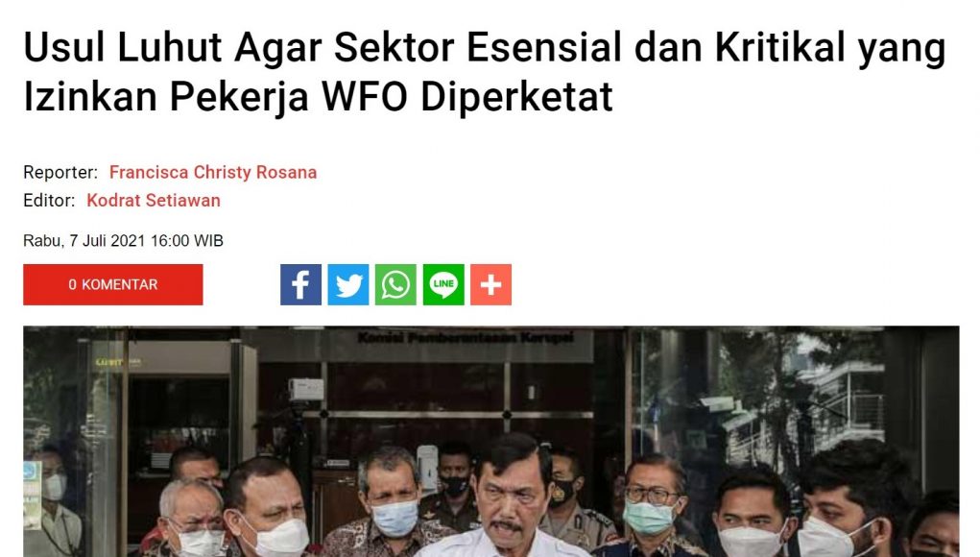Share the article on LINE
This screenshot has height=557, width=980.
(443, 284)
